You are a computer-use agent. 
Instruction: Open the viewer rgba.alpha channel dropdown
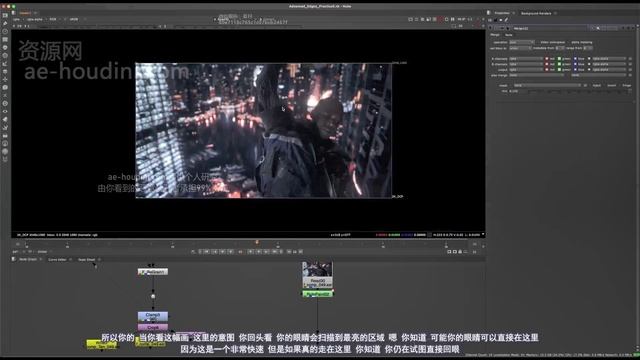pyautogui.click(x=37, y=19)
